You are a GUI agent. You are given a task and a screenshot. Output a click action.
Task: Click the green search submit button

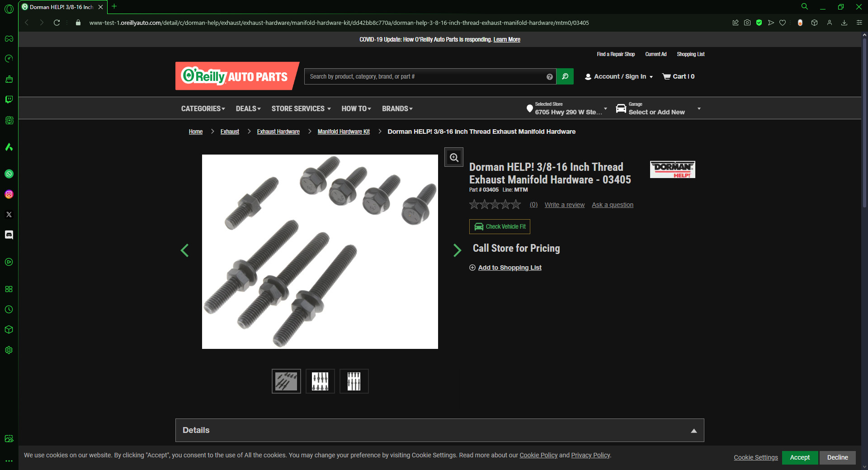pyautogui.click(x=565, y=76)
